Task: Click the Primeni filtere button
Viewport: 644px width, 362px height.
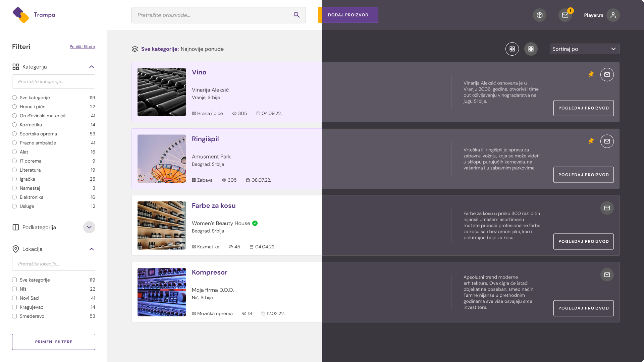Action: [54, 342]
